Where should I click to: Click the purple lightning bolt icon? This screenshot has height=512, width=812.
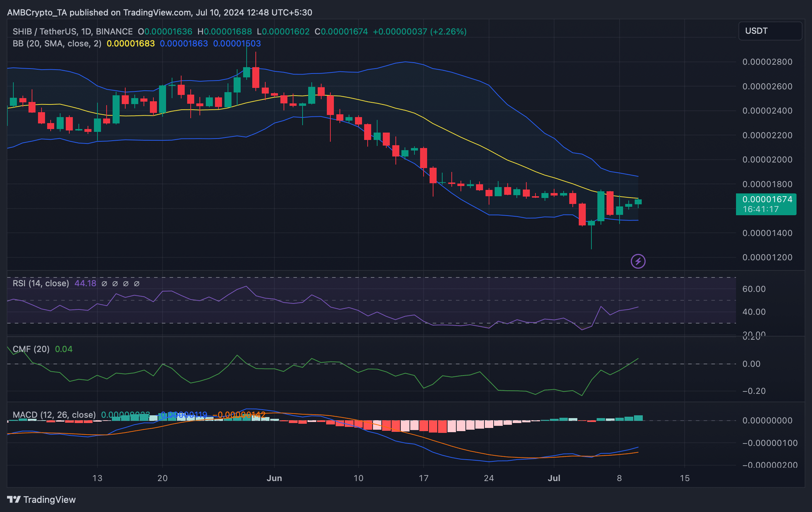[638, 261]
